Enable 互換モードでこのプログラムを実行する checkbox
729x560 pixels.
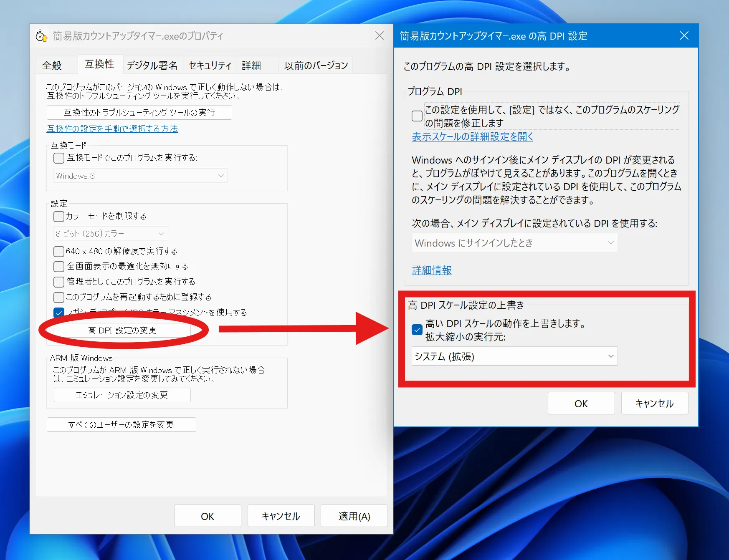point(59,158)
